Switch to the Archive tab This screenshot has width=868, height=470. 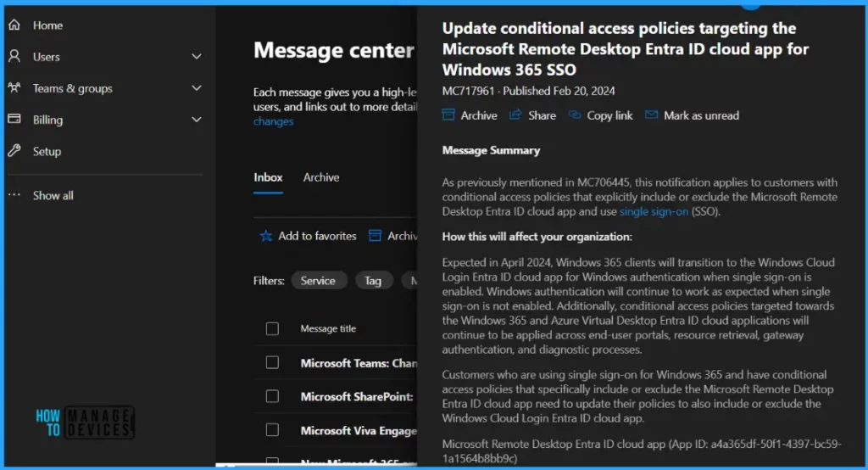(321, 177)
